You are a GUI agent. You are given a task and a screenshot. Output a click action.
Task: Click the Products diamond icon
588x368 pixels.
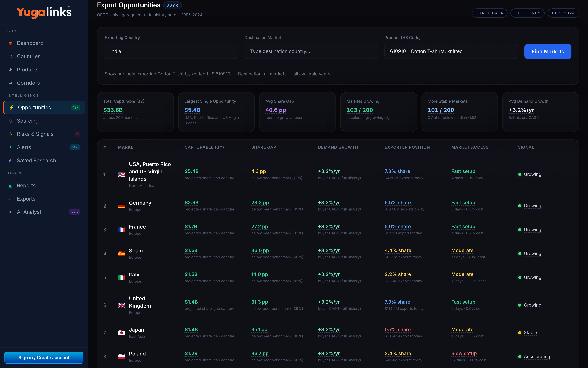point(10,70)
